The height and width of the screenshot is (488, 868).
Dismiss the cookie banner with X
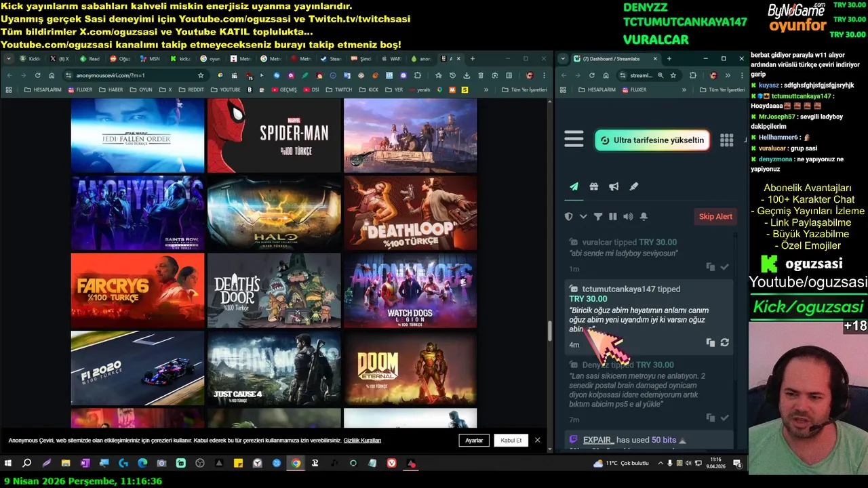point(538,441)
